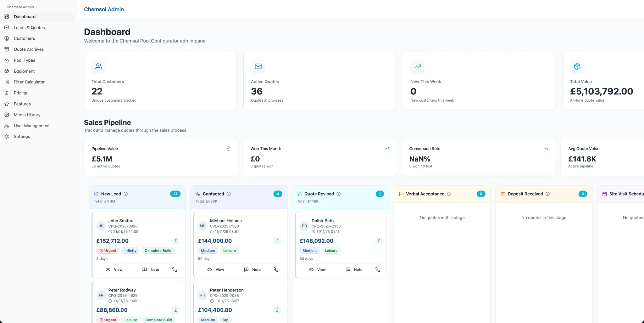
Task: Click the Urgent badge on John Smithu's lead
Action: 107,251
